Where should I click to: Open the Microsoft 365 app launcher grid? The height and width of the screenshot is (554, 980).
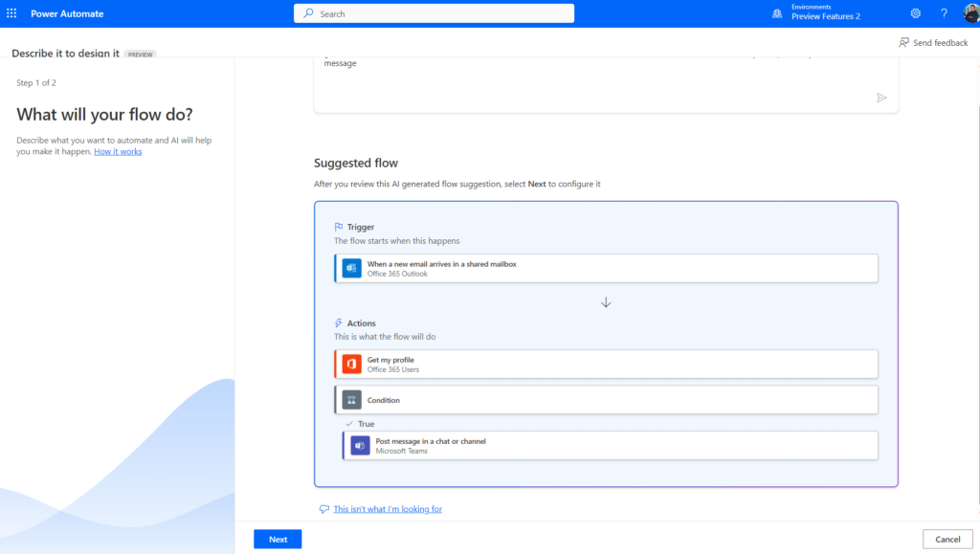[11, 12]
